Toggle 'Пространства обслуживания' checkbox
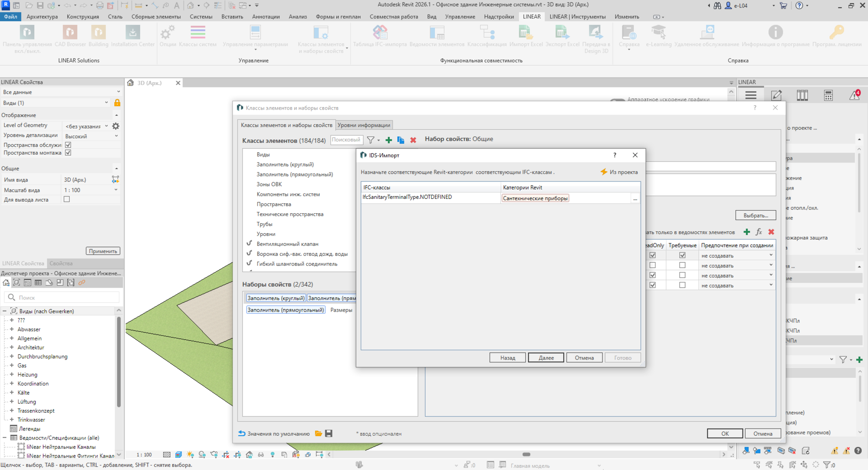868x470 pixels. tap(68, 145)
